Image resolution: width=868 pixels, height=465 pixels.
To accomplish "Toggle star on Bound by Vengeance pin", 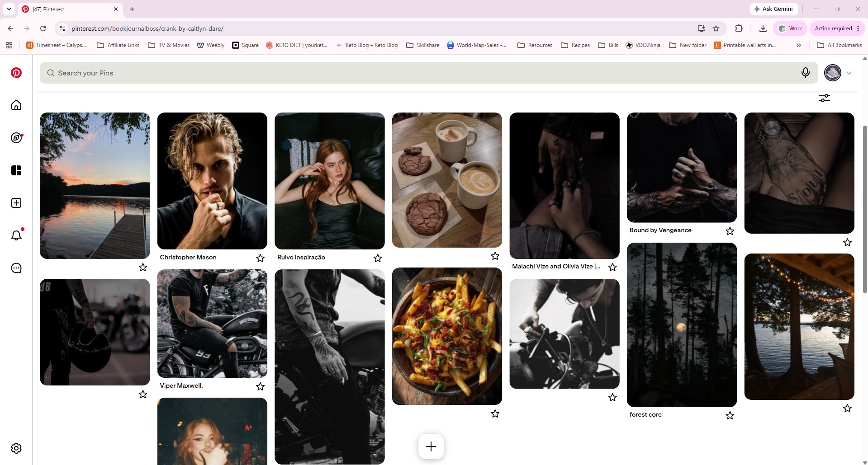I will point(730,231).
